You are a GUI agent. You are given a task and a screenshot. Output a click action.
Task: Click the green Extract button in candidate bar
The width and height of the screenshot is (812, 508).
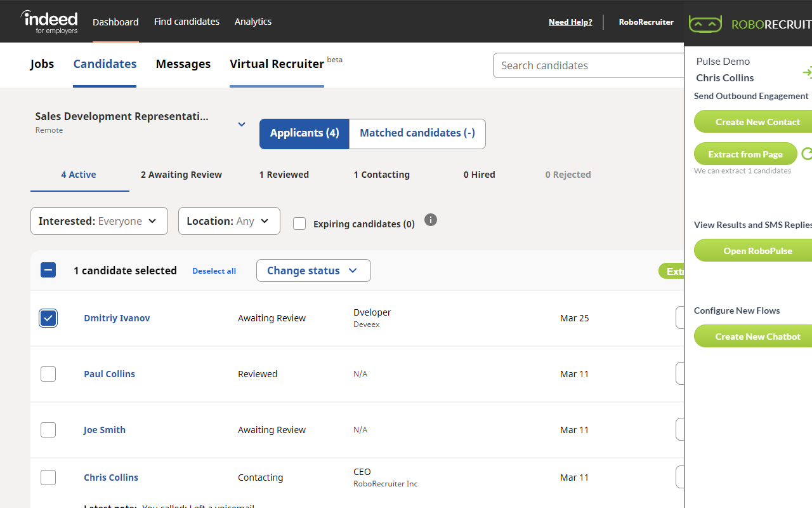pyautogui.click(x=672, y=271)
